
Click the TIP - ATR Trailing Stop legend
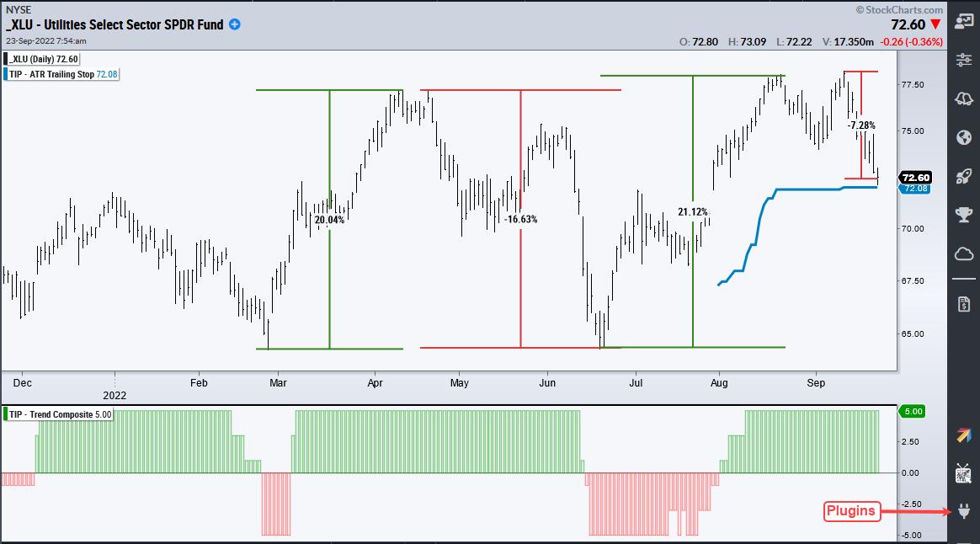(x=61, y=74)
